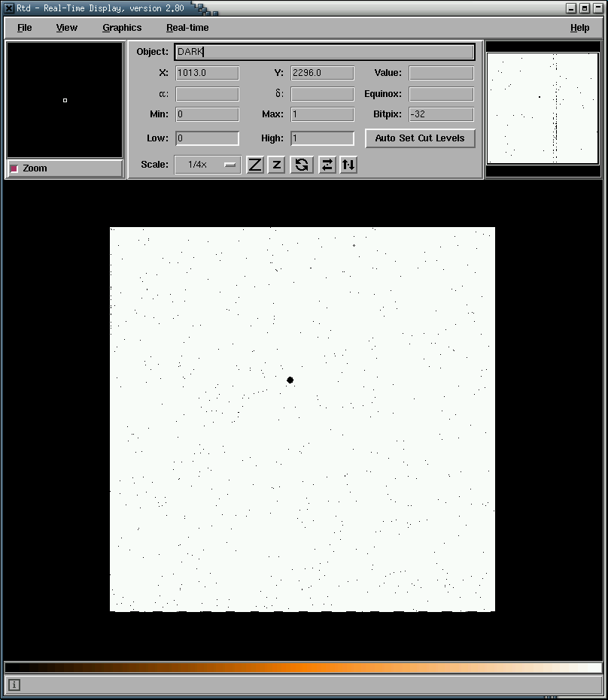608x700 pixels.
Task: Click the rotate image icon
Action: point(302,165)
